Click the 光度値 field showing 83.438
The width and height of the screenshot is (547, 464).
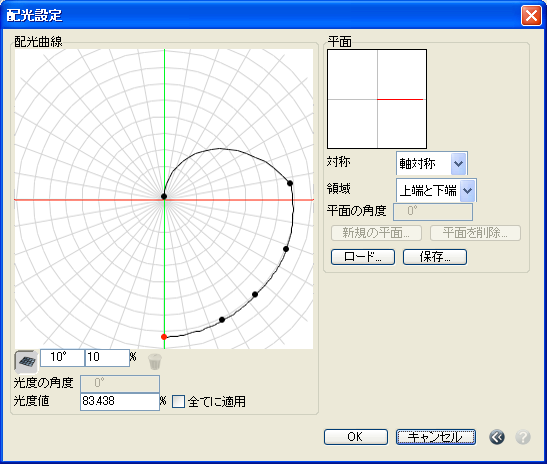[120, 402]
